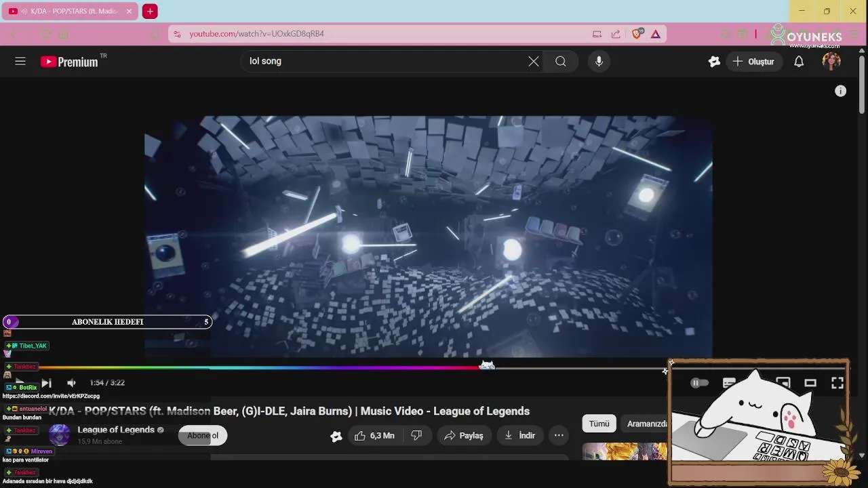Open the YouTube guide hamburger menu
Screen dimensions: 868x488
pos(20,61)
